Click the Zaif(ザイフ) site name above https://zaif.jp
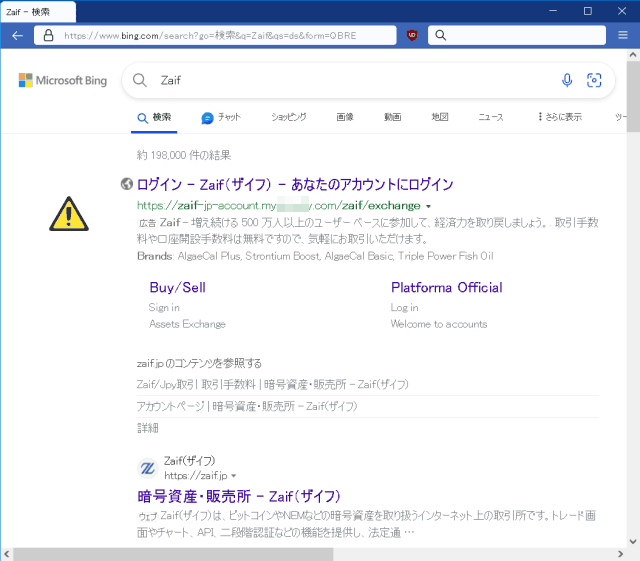The image size is (640, 561). pos(190,461)
